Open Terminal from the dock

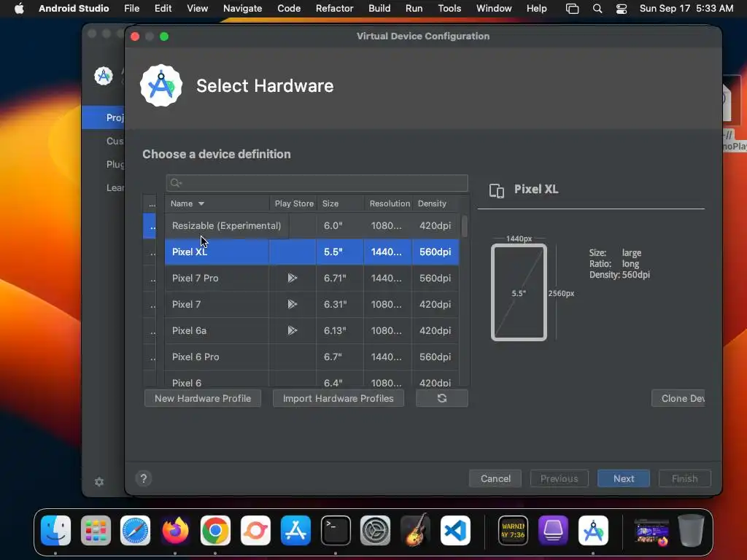tap(336, 530)
